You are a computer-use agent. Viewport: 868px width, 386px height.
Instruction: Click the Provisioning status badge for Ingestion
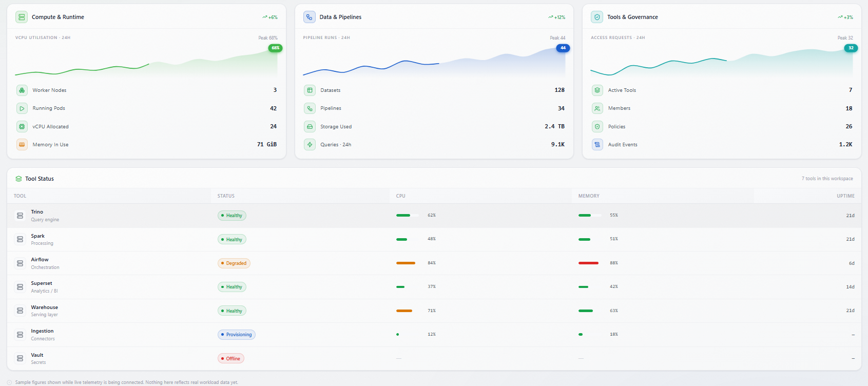[x=237, y=335]
